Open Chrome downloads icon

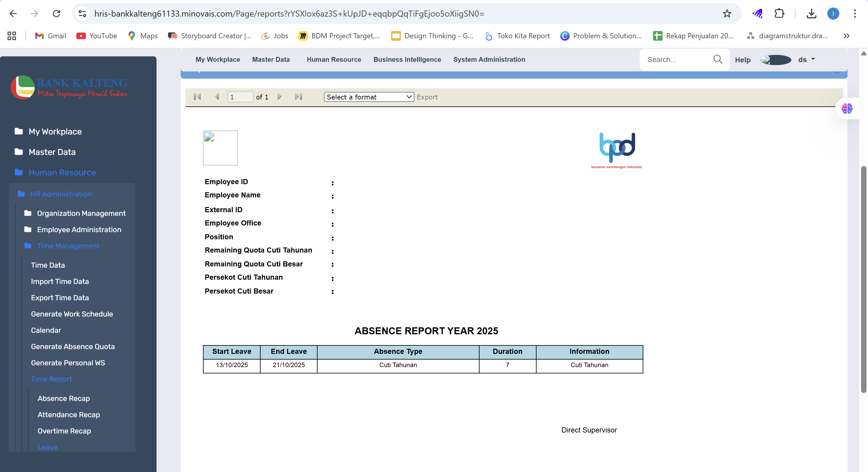pyautogui.click(x=811, y=14)
